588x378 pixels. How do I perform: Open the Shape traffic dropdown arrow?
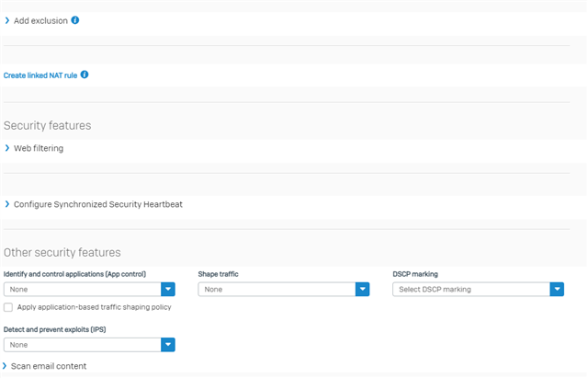click(x=363, y=290)
